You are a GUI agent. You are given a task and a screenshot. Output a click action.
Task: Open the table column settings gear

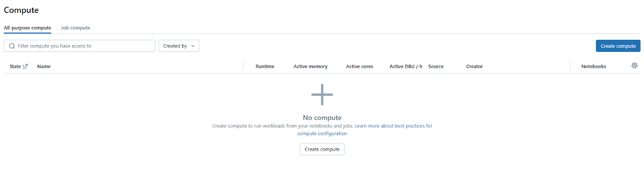(x=634, y=66)
